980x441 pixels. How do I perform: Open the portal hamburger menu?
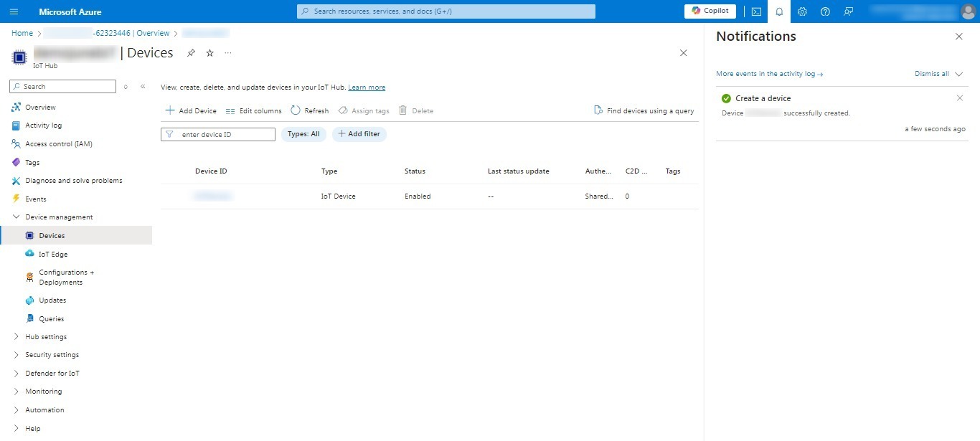tap(14, 11)
